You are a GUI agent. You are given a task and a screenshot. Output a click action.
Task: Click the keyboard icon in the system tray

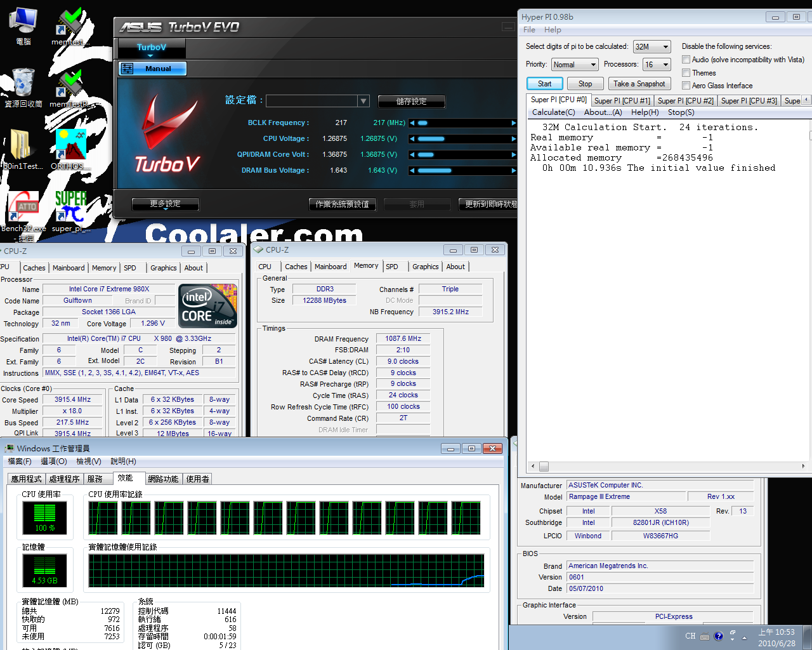click(x=705, y=637)
